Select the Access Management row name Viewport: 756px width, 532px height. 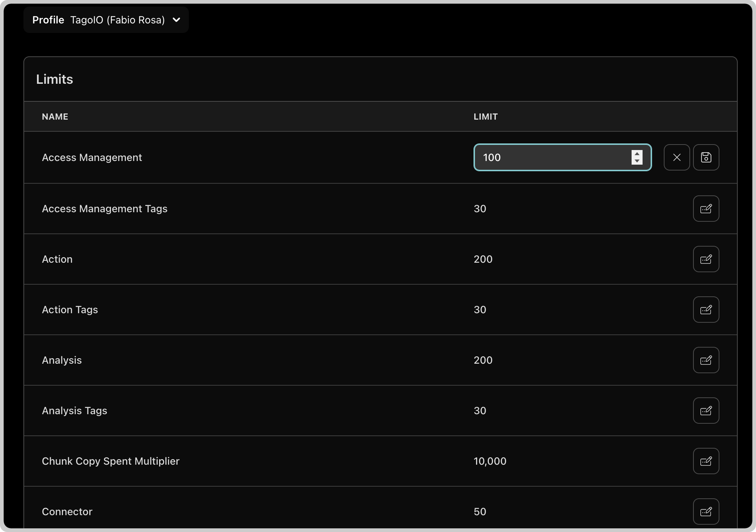tap(92, 157)
